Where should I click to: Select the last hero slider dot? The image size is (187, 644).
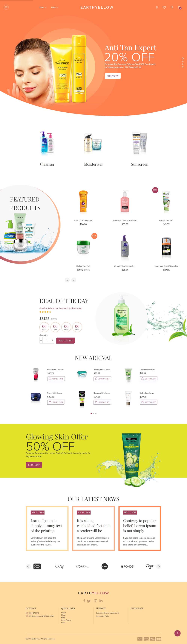[x=183, y=67]
